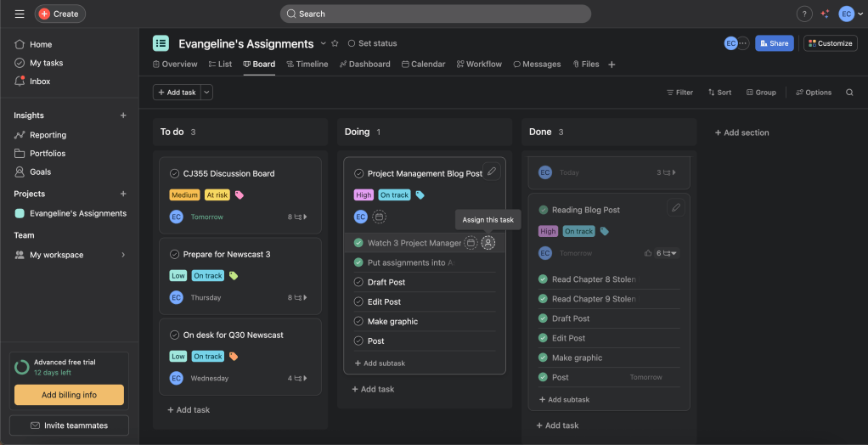The image size is (868, 445).
Task: Click the hamburger menu icon
Action: 20,14
